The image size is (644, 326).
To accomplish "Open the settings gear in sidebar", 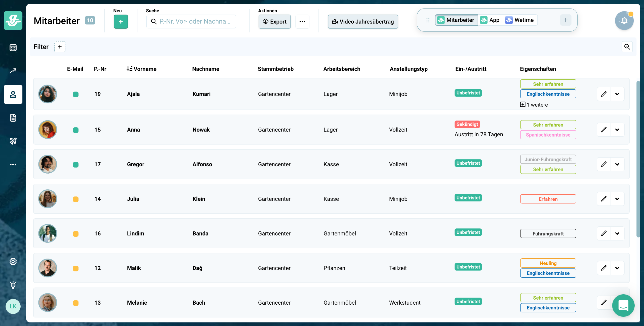I will coord(13,262).
